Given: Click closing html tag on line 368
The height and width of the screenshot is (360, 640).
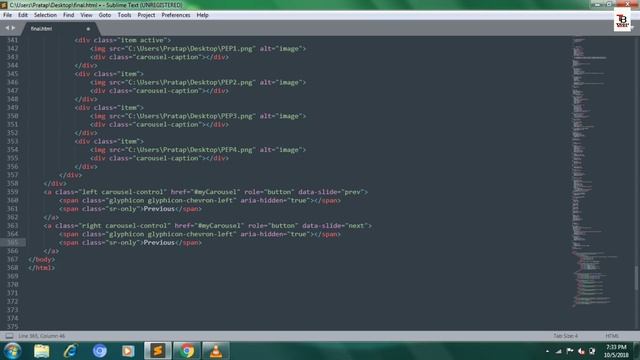Looking at the screenshot, I should (41, 268).
